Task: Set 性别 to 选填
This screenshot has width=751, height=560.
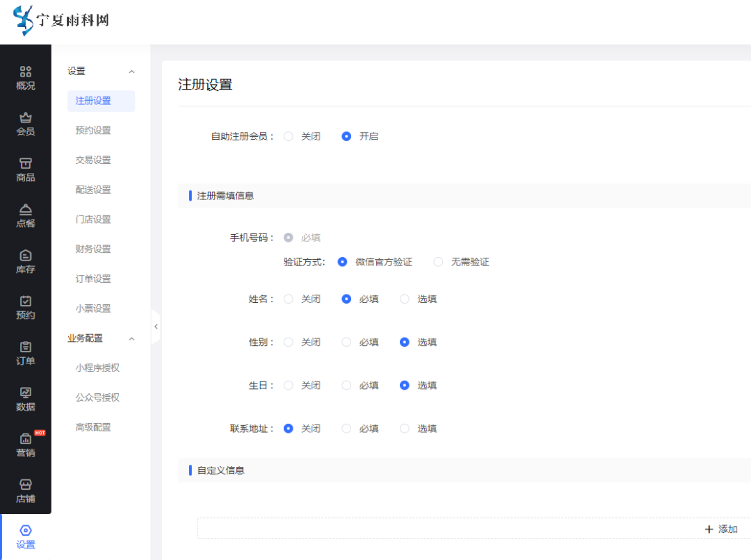Action: point(405,343)
